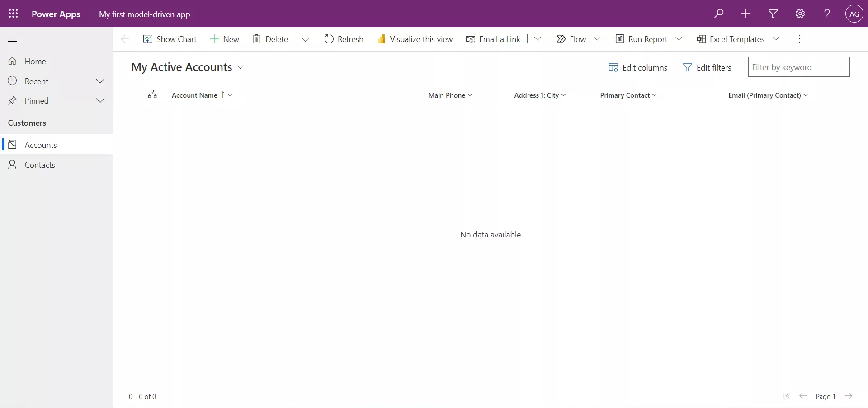Open quick create with the plus icon
This screenshot has width=868, height=408.
click(x=746, y=14)
